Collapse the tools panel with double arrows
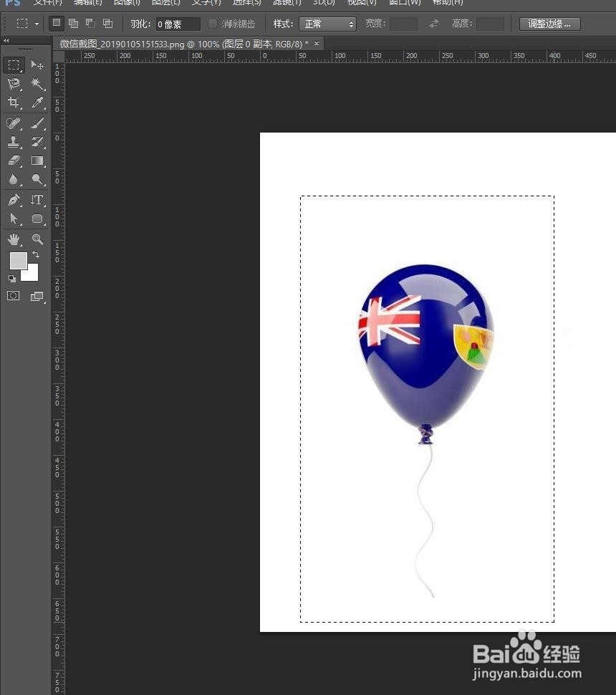The image size is (616, 695). point(6,41)
